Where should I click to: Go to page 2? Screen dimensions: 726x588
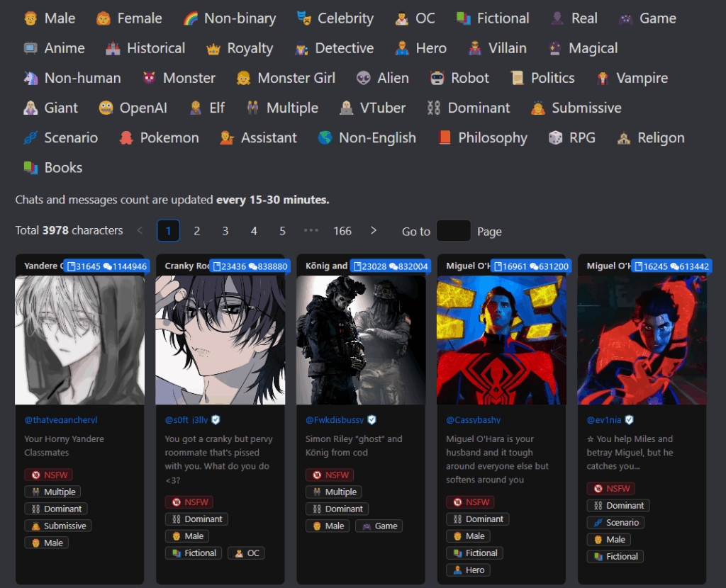197,231
